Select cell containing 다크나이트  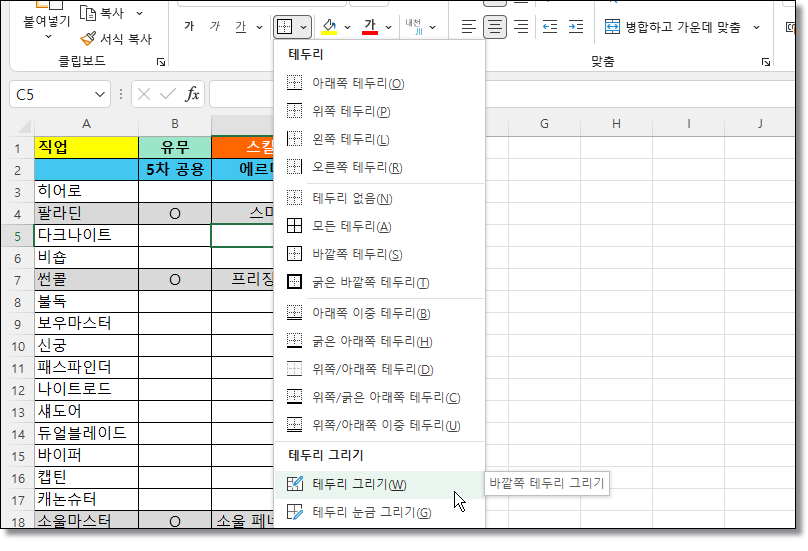(x=86, y=236)
